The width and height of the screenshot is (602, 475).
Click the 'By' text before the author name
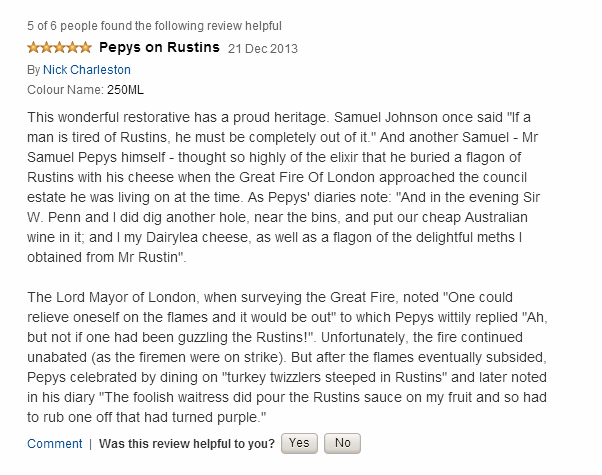pyautogui.click(x=33, y=70)
